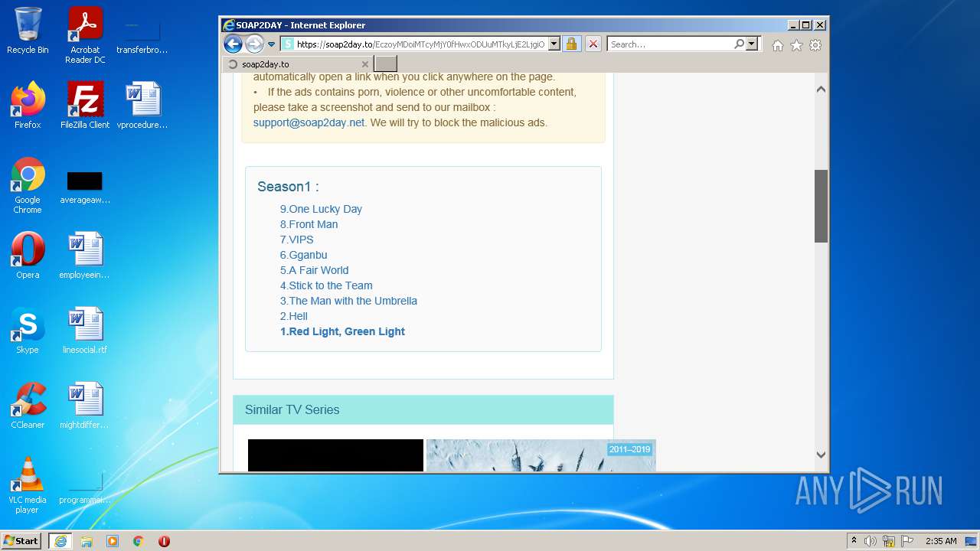Open the linesocial.rtf document

point(85,331)
